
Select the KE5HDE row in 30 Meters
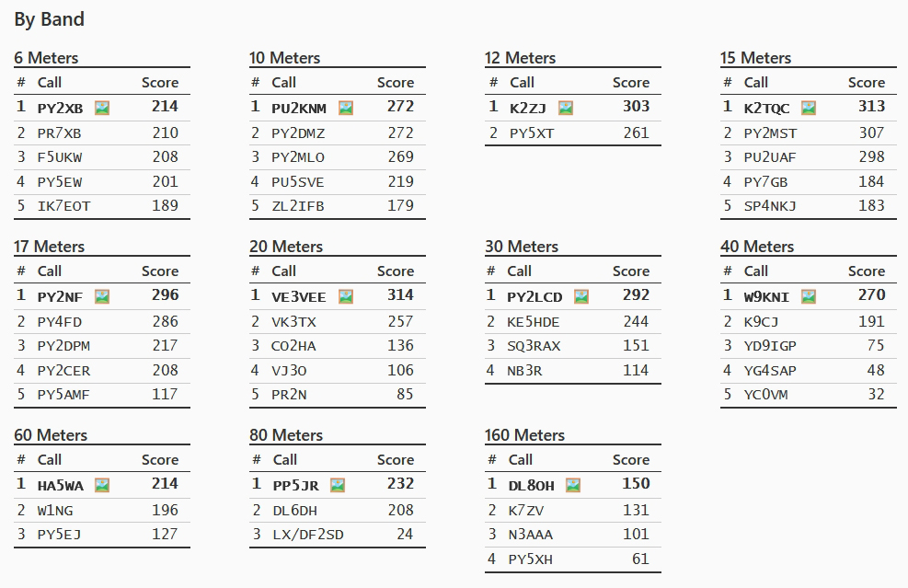click(x=572, y=322)
